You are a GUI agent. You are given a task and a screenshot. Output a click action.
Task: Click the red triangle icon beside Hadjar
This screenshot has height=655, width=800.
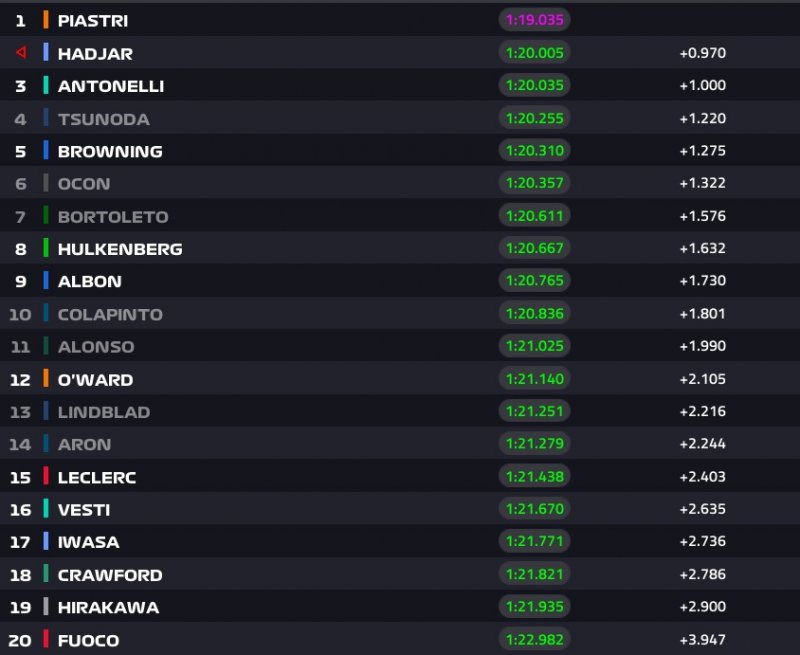click(20, 53)
